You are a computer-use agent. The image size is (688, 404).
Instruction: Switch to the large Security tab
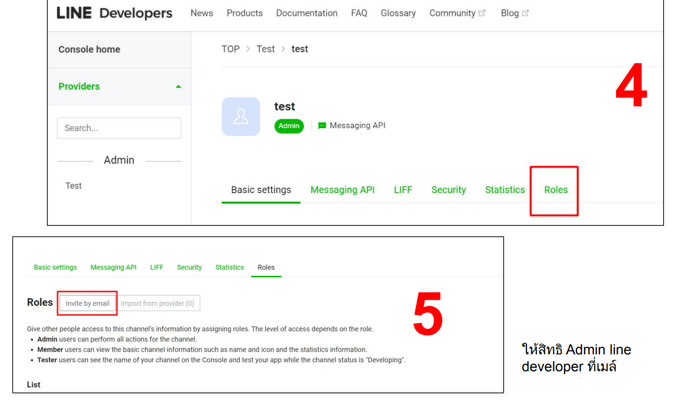pyautogui.click(x=448, y=190)
